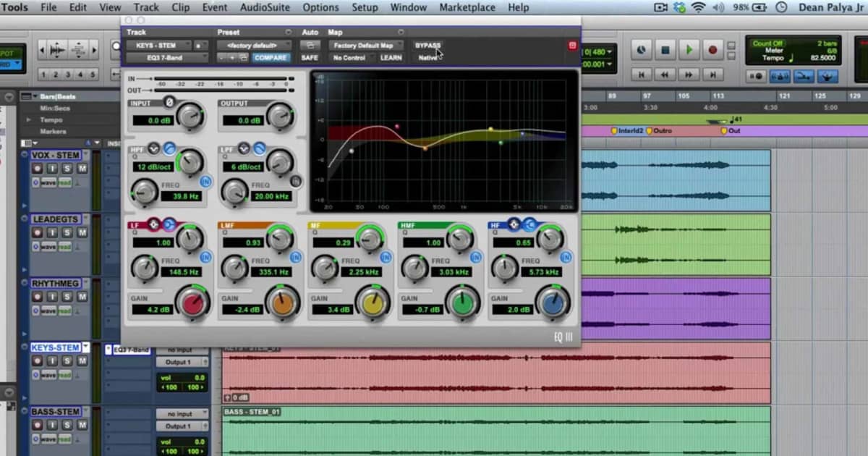
Task: Open the Setup menu
Action: [365, 7]
